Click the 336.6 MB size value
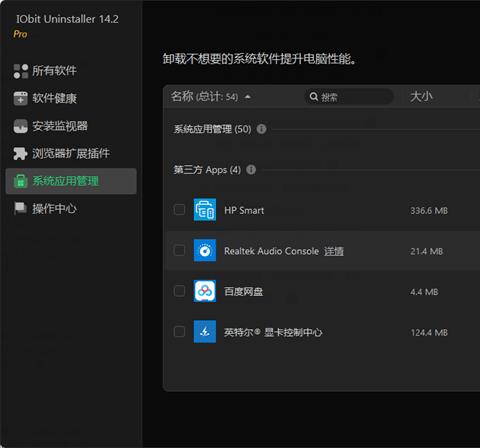The height and width of the screenshot is (448, 480). click(x=429, y=211)
